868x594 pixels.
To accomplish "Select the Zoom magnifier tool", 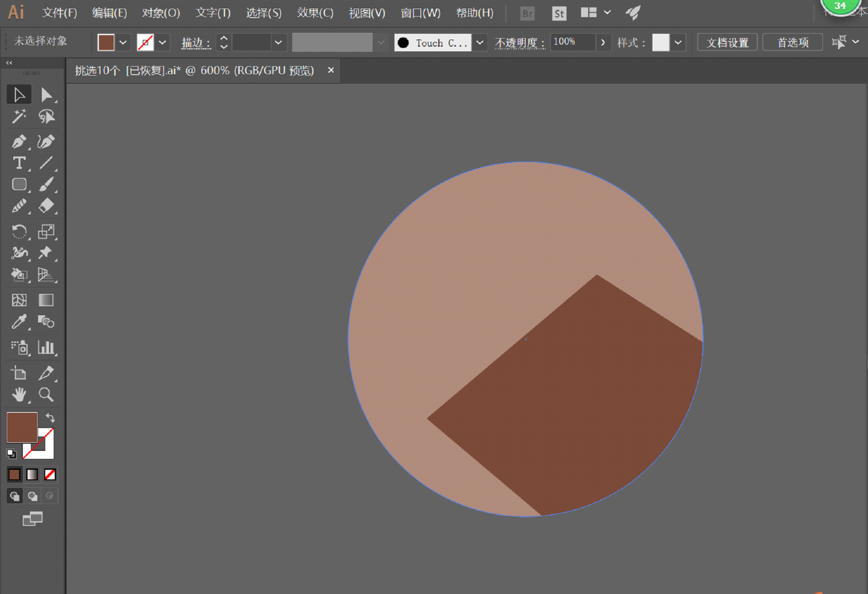I will coord(46,395).
